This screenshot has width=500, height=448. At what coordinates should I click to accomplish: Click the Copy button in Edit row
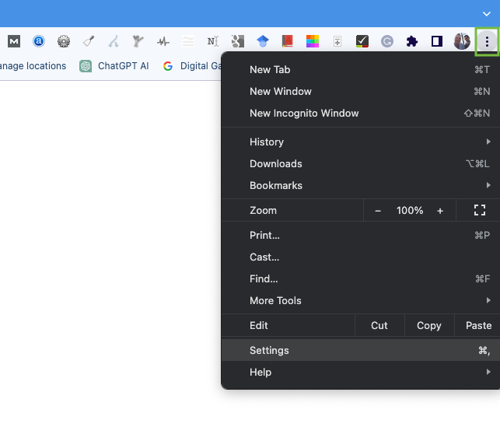coord(428,325)
